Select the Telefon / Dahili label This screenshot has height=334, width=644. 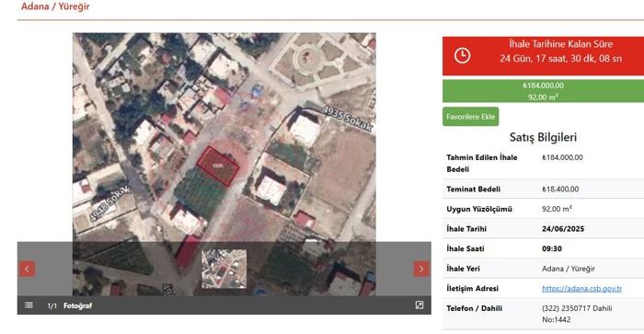click(474, 308)
